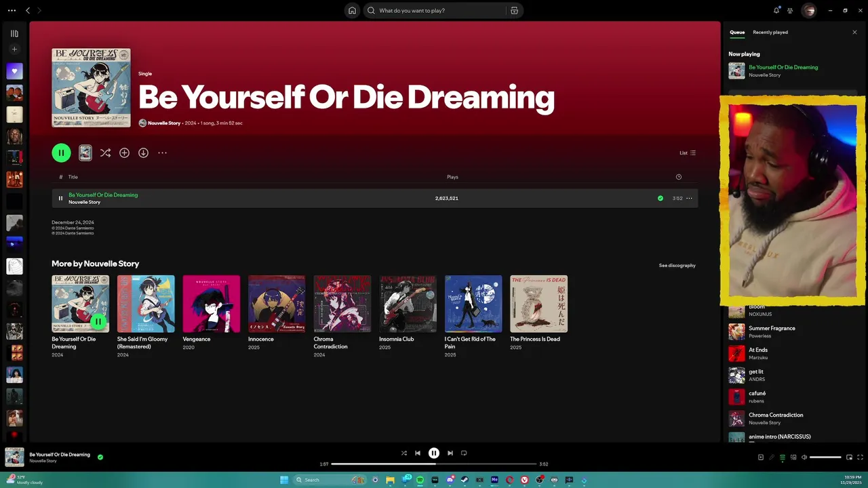Click See discography
This screenshot has height=488, width=868.
pyautogui.click(x=677, y=265)
